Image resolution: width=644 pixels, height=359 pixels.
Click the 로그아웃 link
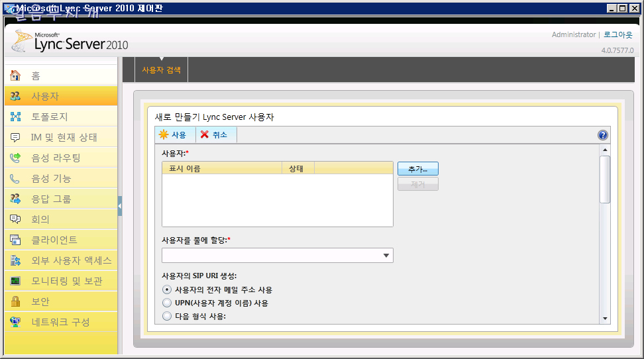[617, 34]
